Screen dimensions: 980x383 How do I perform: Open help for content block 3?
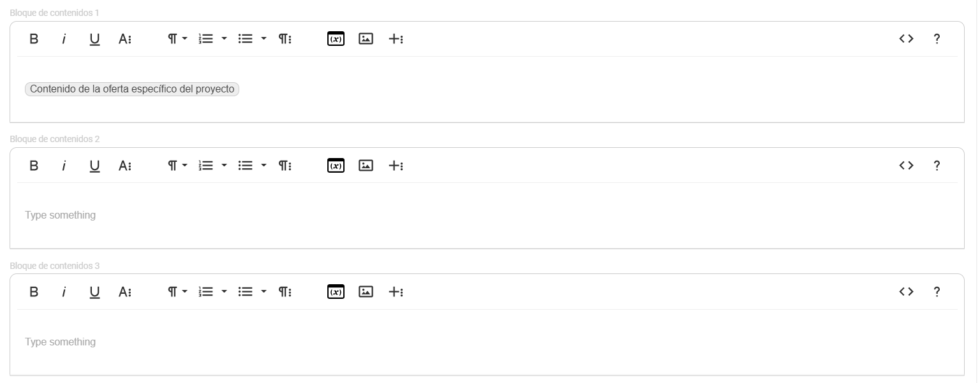937,292
